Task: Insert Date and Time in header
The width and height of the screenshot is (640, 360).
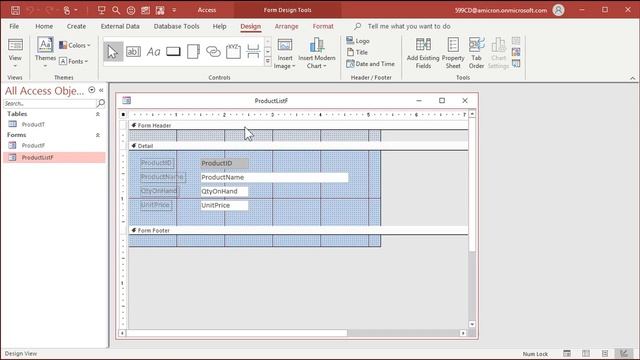Action: tap(371, 64)
